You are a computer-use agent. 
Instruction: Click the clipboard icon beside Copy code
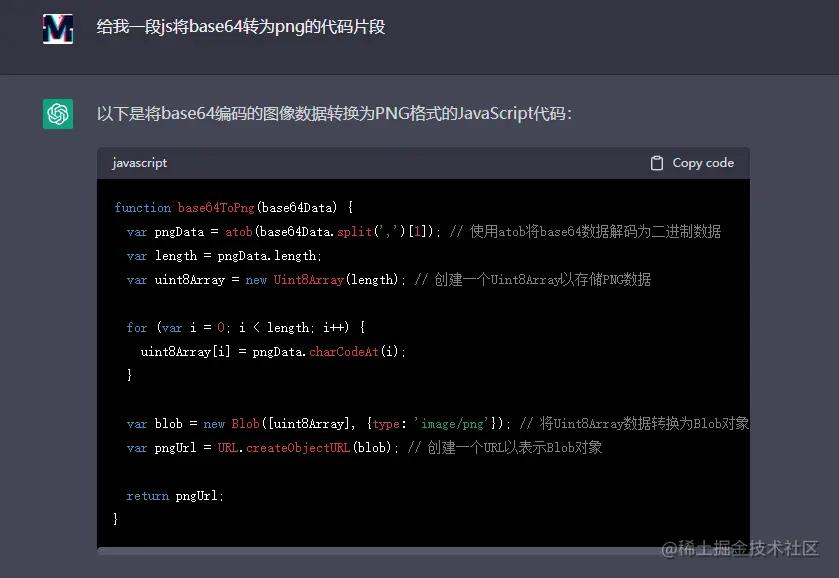657,163
